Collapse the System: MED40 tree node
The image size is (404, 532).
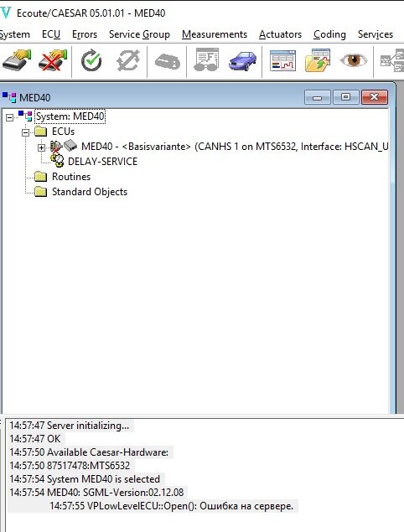(9, 117)
